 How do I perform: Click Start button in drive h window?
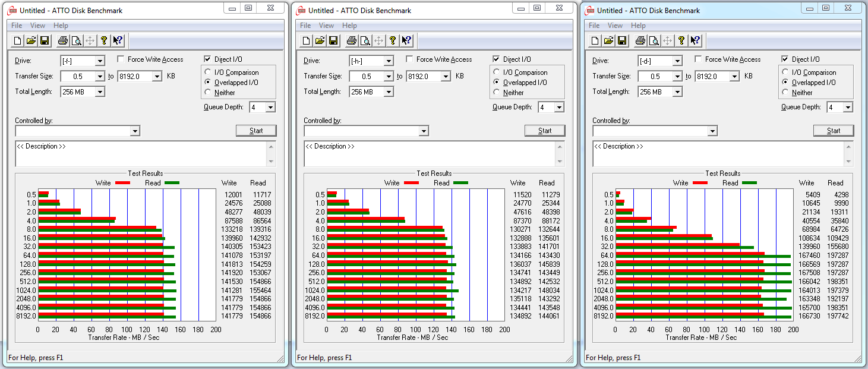tap(545, 131)
